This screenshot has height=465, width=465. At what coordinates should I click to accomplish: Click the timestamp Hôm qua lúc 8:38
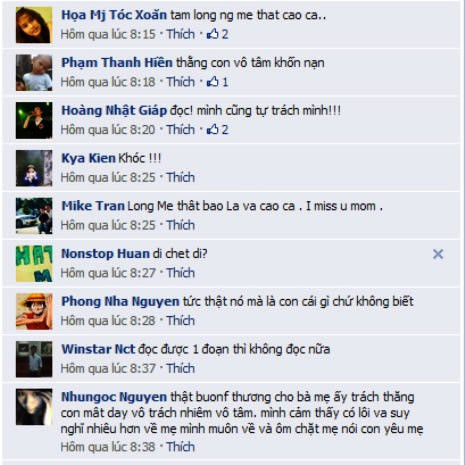point(108,447)
